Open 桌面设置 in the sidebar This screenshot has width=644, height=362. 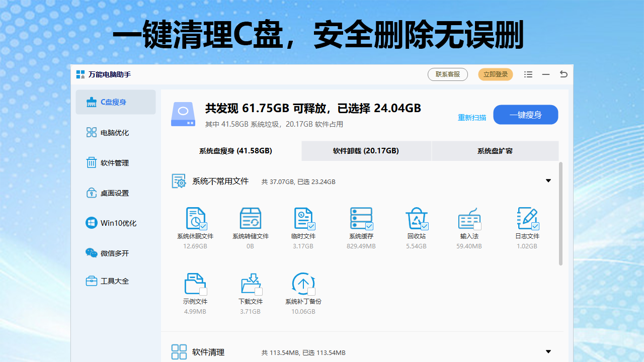pyautogui.click(x=116, y=193)
